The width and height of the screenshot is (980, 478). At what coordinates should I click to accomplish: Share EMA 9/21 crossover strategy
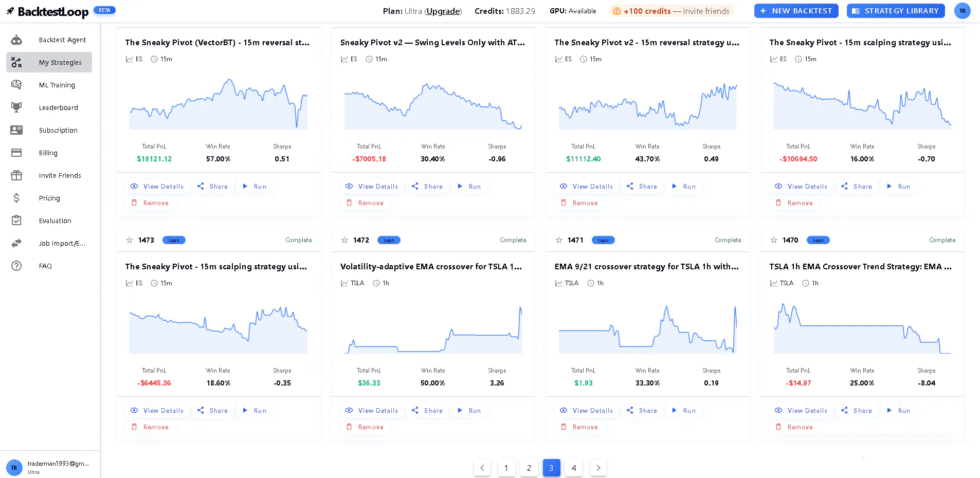point(642,411)
